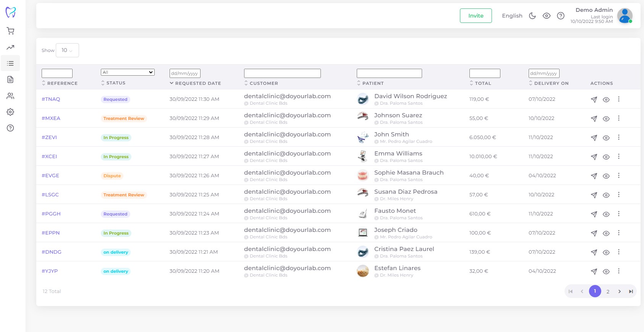
Task: Expand the status filter All dropdown
Action: click(x=128, y=72)
